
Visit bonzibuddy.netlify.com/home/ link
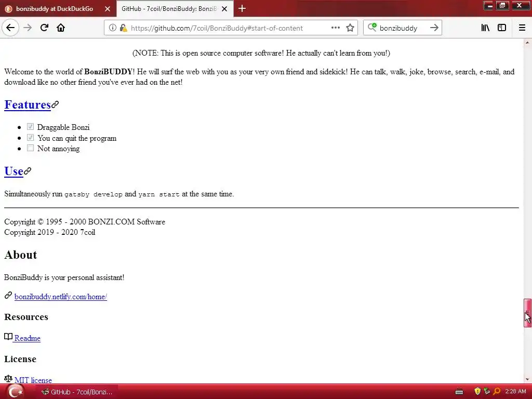click(61, 297)
